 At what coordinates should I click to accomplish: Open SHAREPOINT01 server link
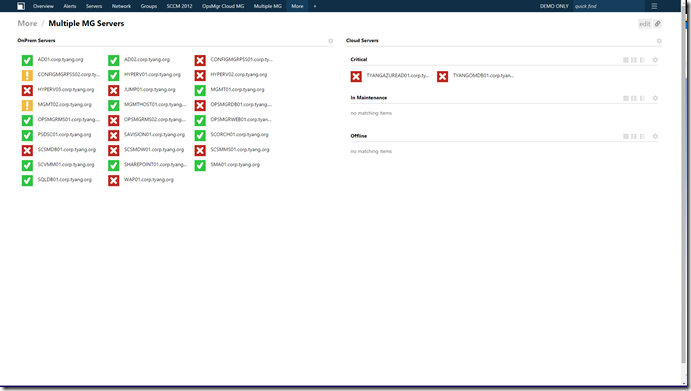155,164
